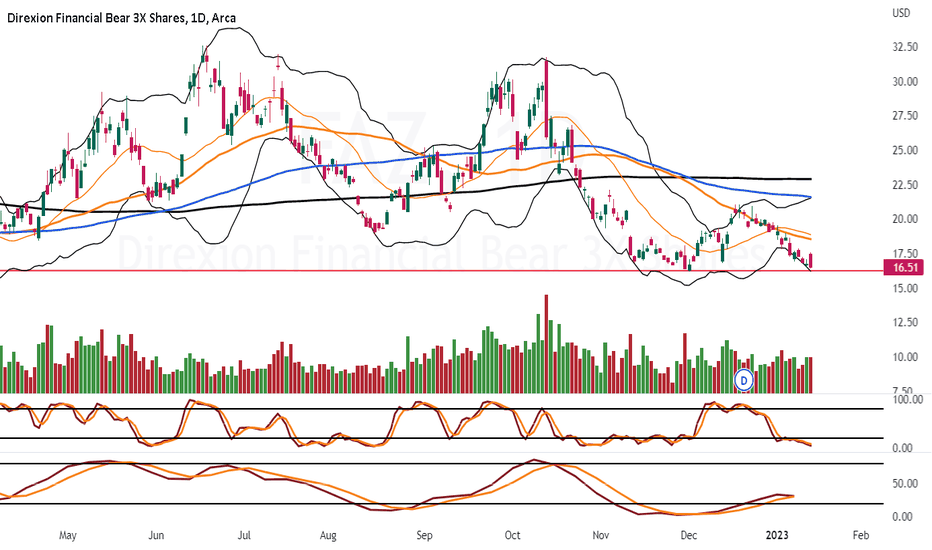Click the 27.50 price axis label
The height and width of the screenshot is (550, 932).
point(905,116)
